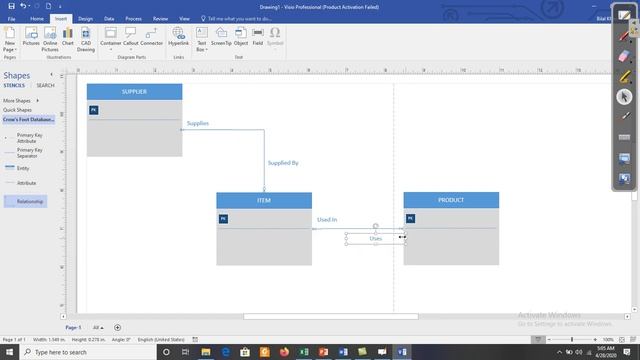
Task: Insert a New Page
Action: 9,39
